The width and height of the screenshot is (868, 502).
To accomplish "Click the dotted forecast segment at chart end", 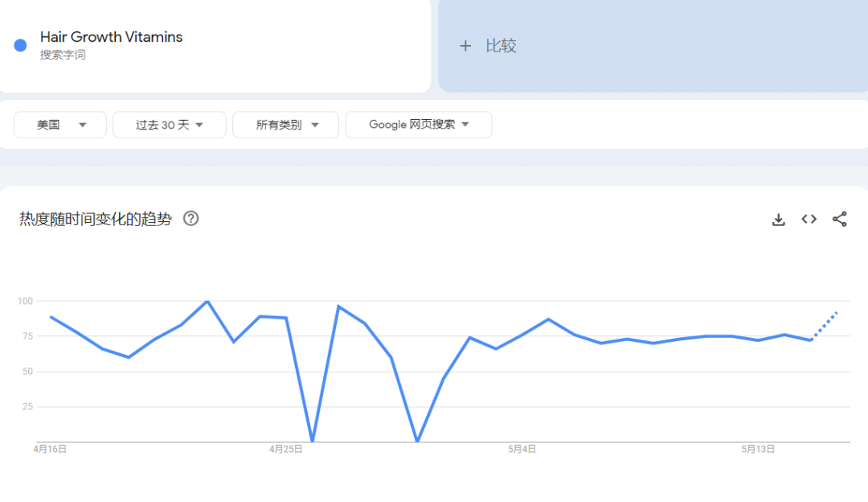I will point(825,325).
